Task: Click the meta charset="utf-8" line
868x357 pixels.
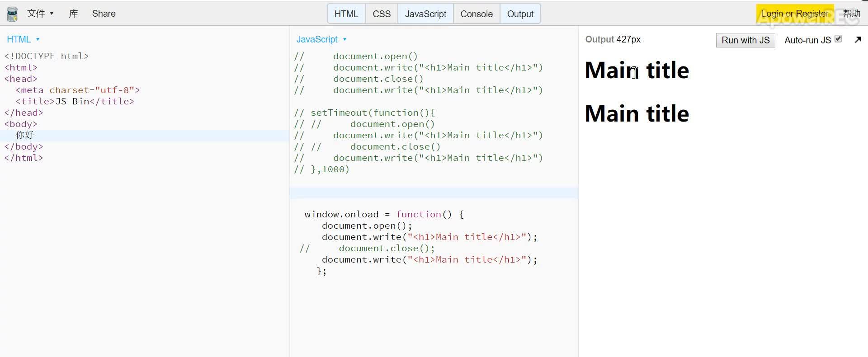Action: click(78, 90)
